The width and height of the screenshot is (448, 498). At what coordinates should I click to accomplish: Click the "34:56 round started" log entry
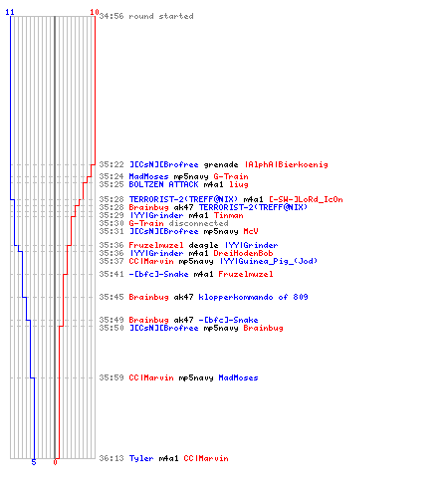(x=146, y=16)
